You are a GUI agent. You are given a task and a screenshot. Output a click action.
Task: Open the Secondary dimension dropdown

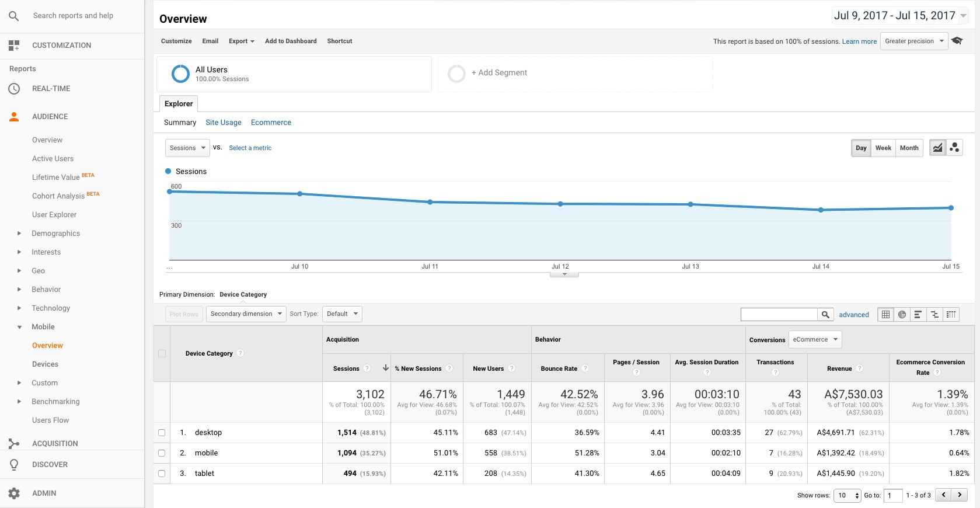coord(246,314)
